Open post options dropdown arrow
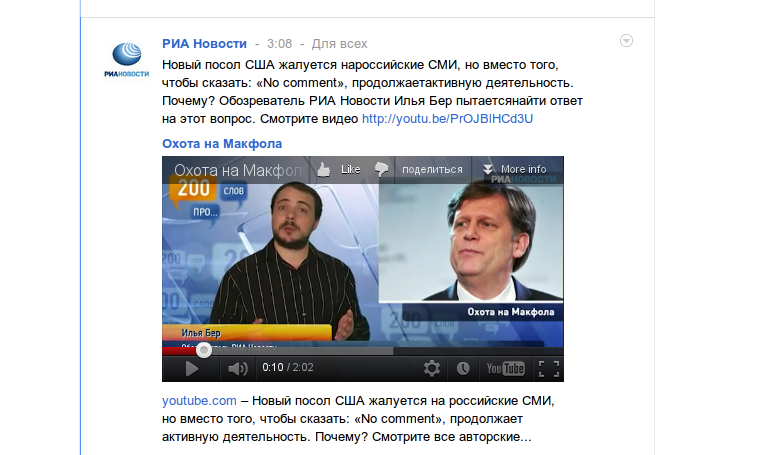The width and height of the screenshot is (779, 455). coord(626,41)
